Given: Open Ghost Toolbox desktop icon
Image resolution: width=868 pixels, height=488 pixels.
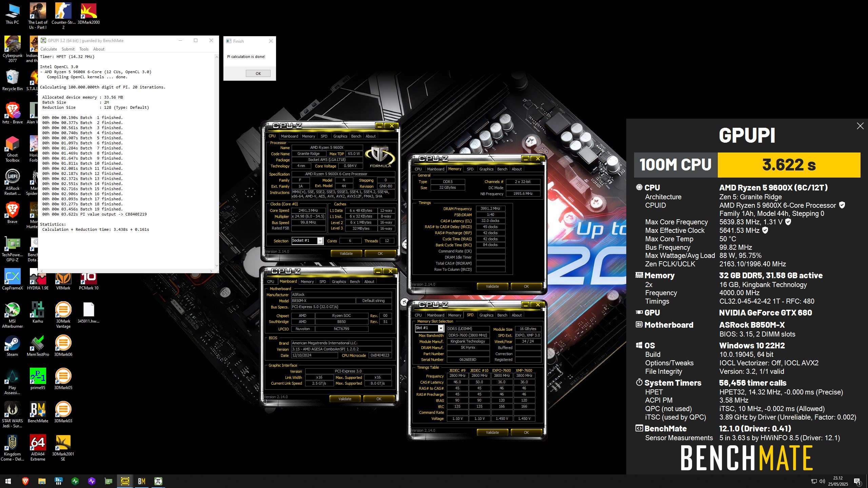Looking at the screenshot, I should coord(12,149).
